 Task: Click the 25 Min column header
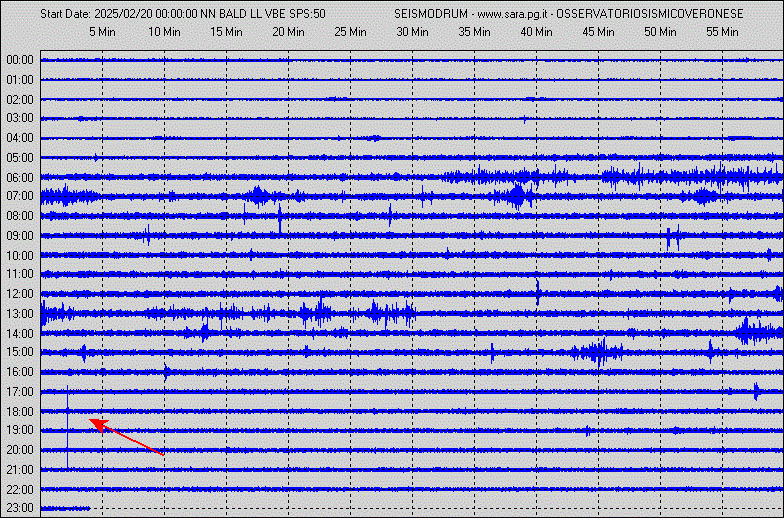350,32
